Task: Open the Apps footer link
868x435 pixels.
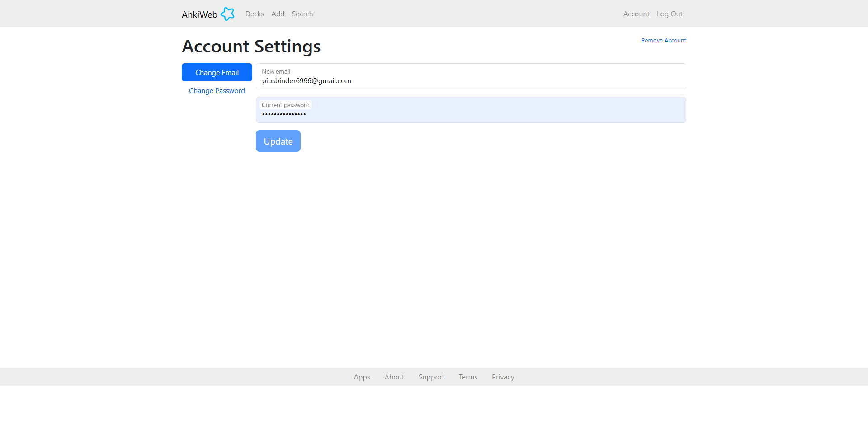Action: coord(362,377)
